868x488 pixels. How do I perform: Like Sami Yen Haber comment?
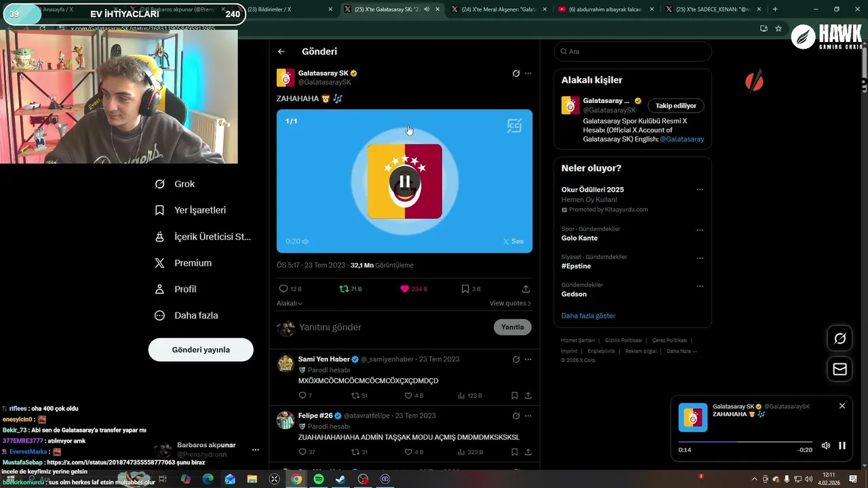(414, 396)
